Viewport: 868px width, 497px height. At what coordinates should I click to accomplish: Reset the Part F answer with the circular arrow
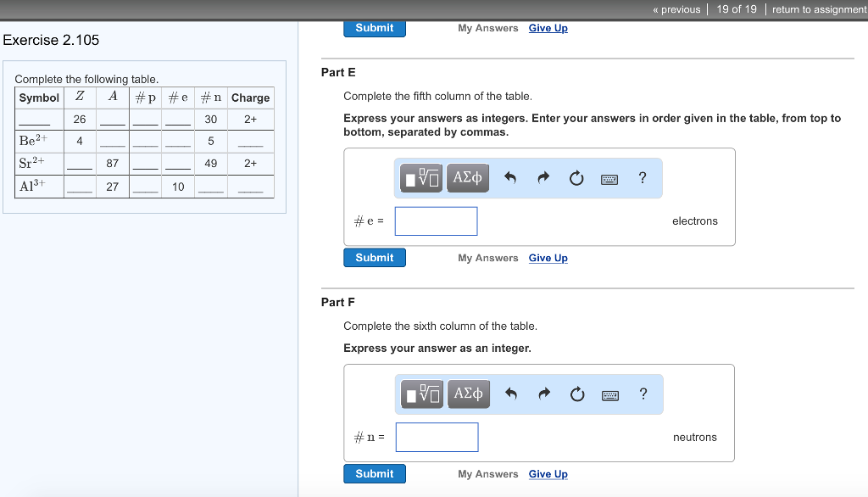point(576,394)
